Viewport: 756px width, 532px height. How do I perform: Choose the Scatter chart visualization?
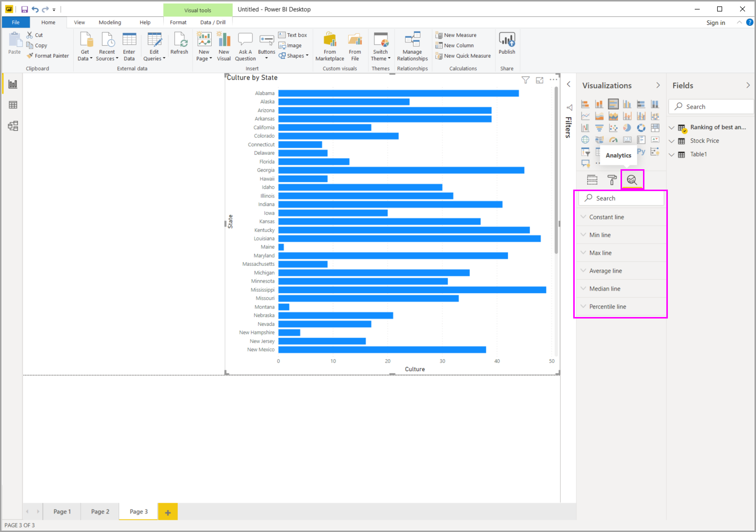[613, 128]
